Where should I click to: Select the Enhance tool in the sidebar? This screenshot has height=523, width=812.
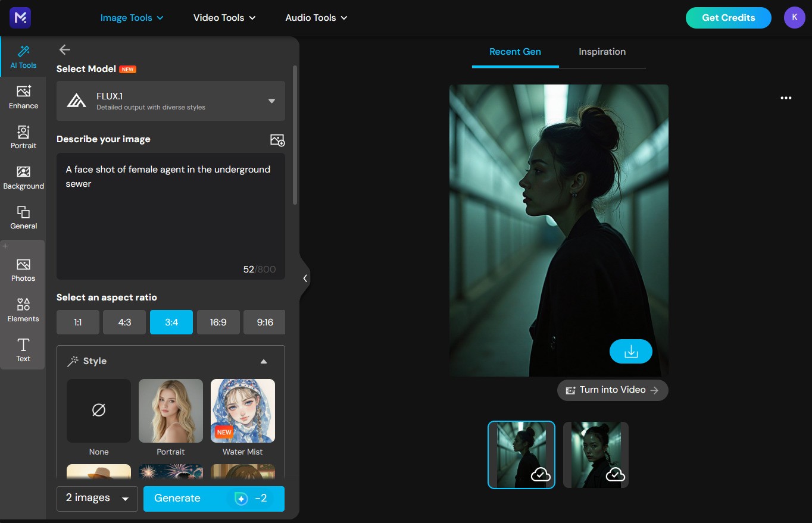pos(23,97)
